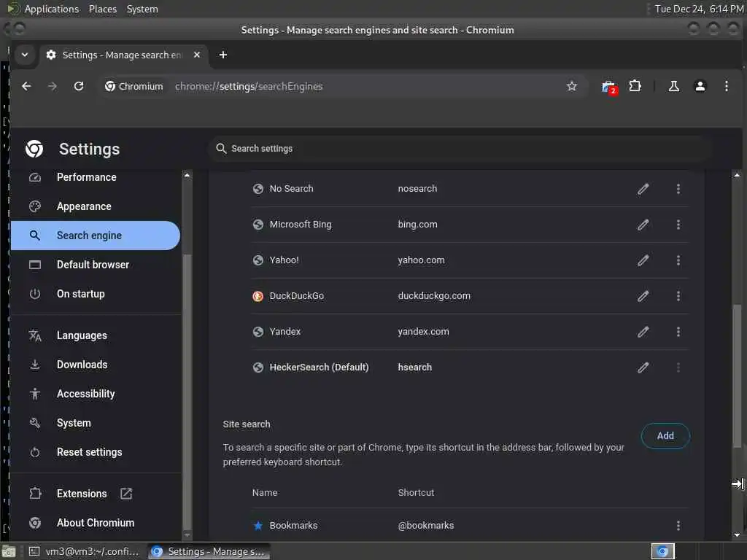
Task: Reload the settings page
Action: point(79,86)
